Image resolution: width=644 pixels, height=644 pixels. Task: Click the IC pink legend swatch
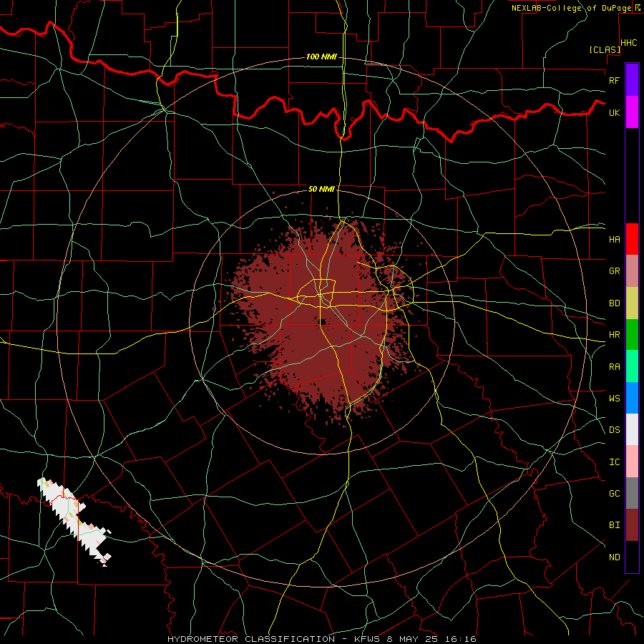[x=632, y=462]
